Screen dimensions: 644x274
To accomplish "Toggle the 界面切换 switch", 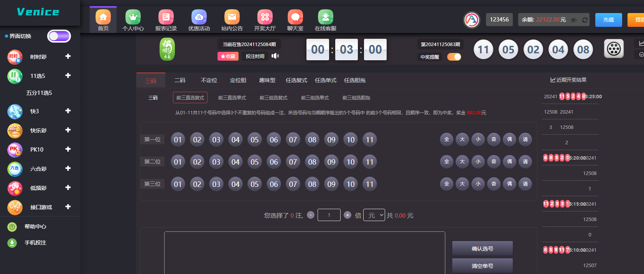I will coord(59,36).
